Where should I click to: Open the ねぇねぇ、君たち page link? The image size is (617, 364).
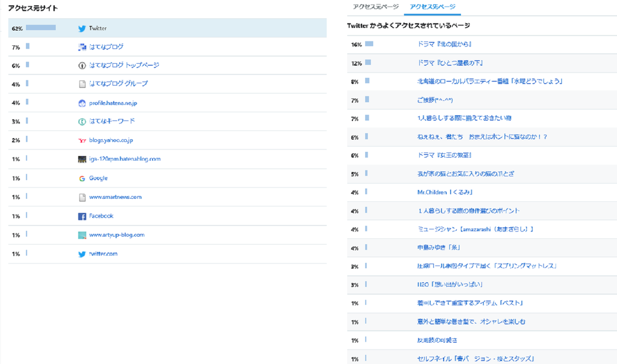pyautogui.click(x=482, y=137)
